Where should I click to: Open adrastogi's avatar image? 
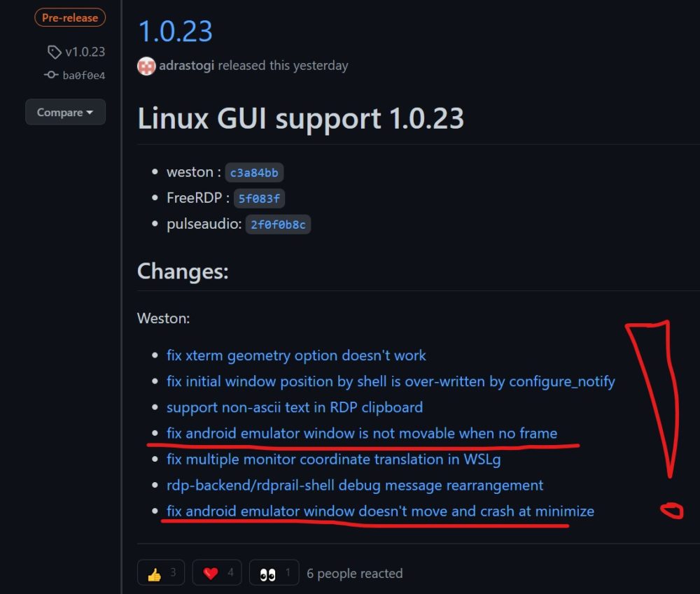[x=146, y=66]
